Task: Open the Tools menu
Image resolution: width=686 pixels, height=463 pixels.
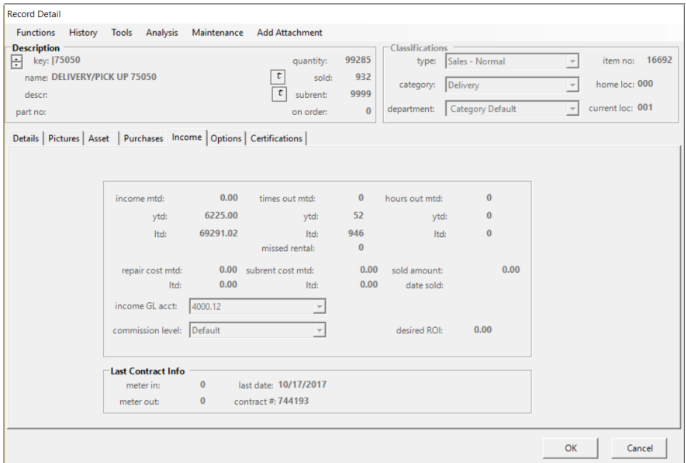Action: pyautogui.click(x=121, y=32)
